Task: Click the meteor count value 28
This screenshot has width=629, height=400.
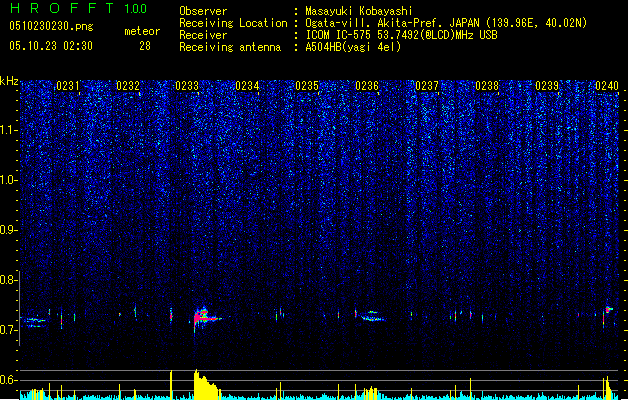Action: tap(145, 46)
